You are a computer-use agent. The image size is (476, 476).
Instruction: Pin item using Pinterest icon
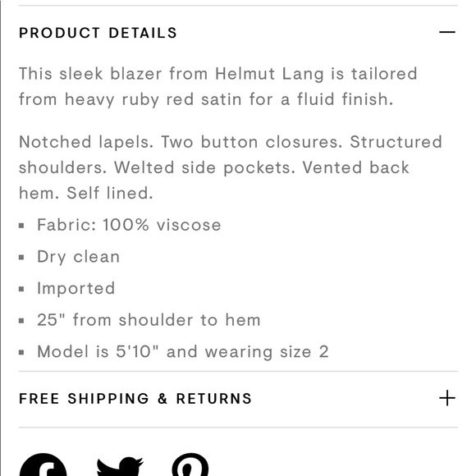point(190,465)
